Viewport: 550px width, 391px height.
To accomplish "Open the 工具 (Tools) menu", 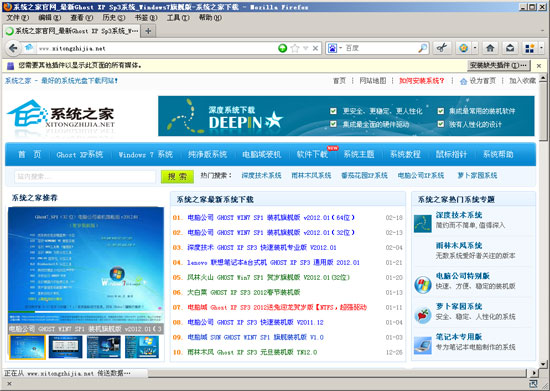I will 178,18.
